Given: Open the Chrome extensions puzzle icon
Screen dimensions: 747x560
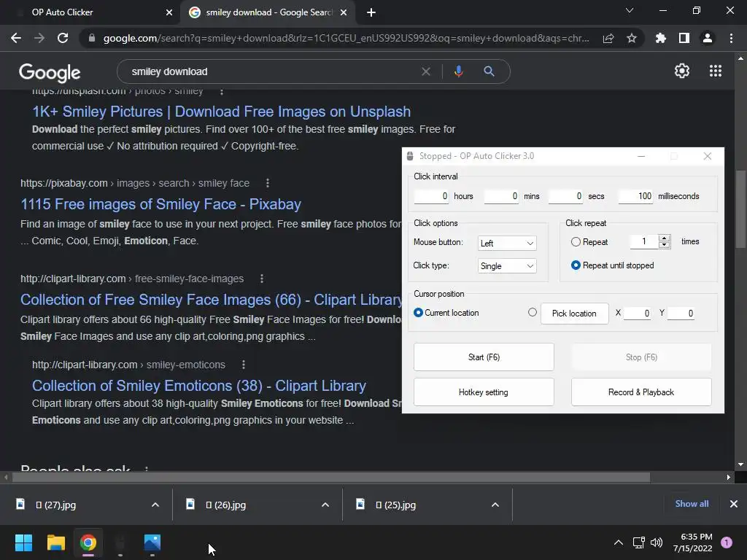Looking at the screenshot, I should [660, 38].
